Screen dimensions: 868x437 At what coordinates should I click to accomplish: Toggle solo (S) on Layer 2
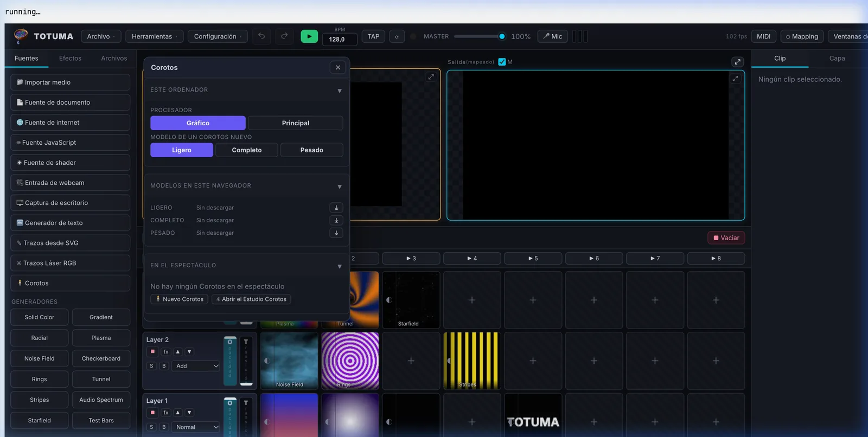tap(151, 366)
